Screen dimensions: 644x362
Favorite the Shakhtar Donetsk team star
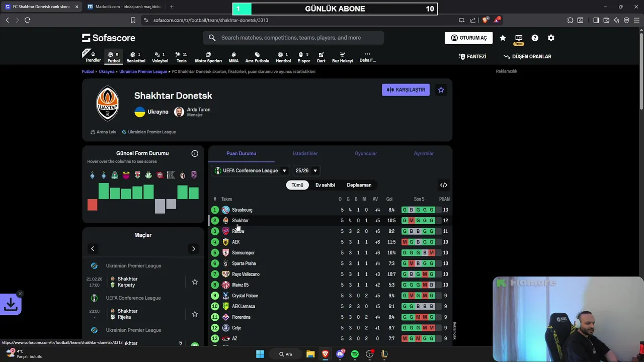[x=441, y=89]
